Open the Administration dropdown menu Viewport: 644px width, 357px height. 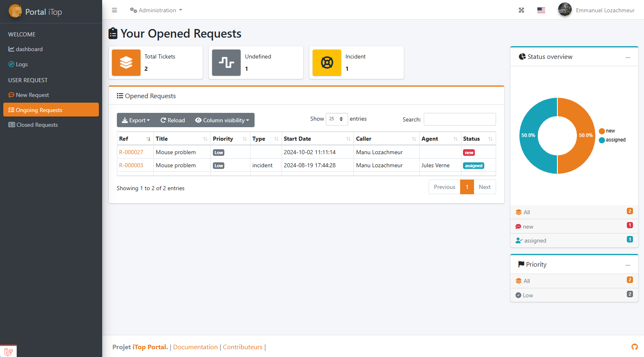point(156,10)
